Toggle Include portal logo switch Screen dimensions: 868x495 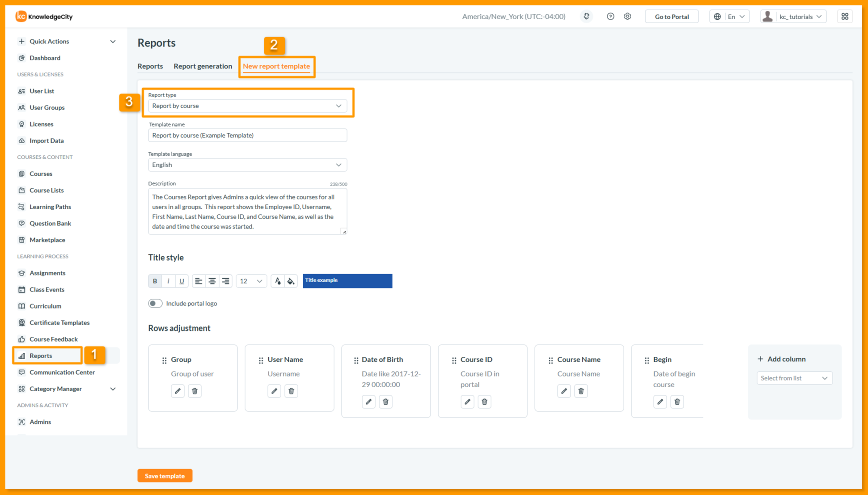coord(155,303)
